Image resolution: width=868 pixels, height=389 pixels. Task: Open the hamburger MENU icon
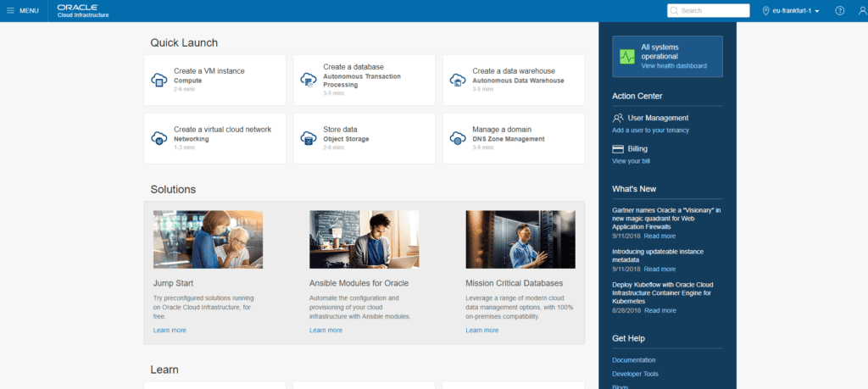10,10
